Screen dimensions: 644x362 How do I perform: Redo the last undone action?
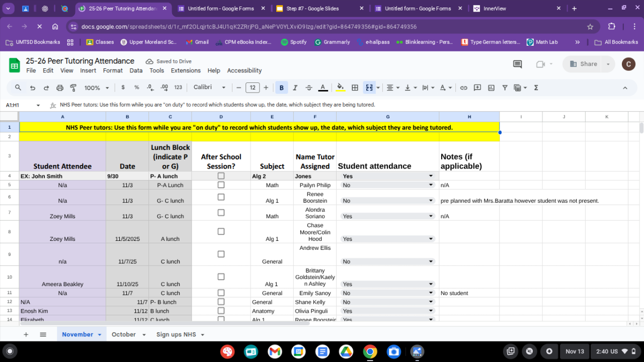pos(46,87)
